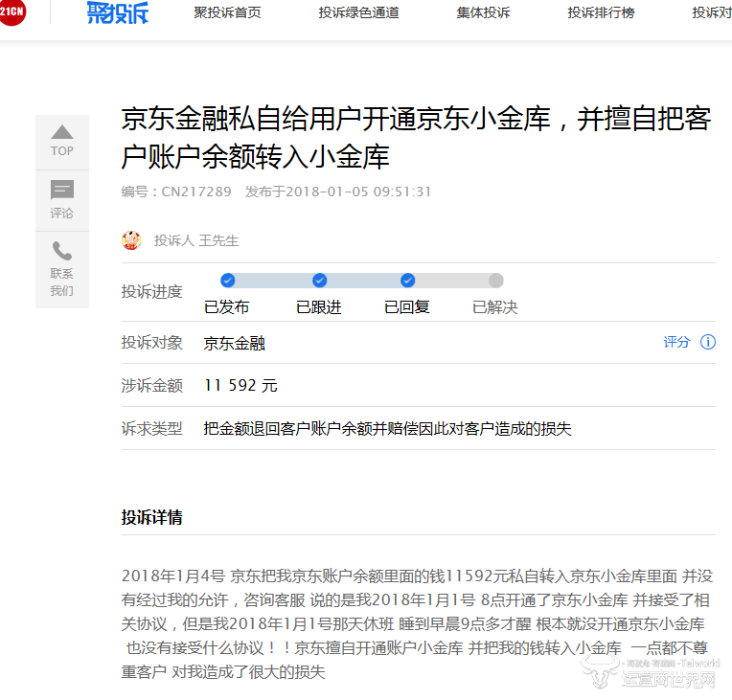Click the 已跟进 progress checkmark
732x700 pixels.
coord(319,281)
